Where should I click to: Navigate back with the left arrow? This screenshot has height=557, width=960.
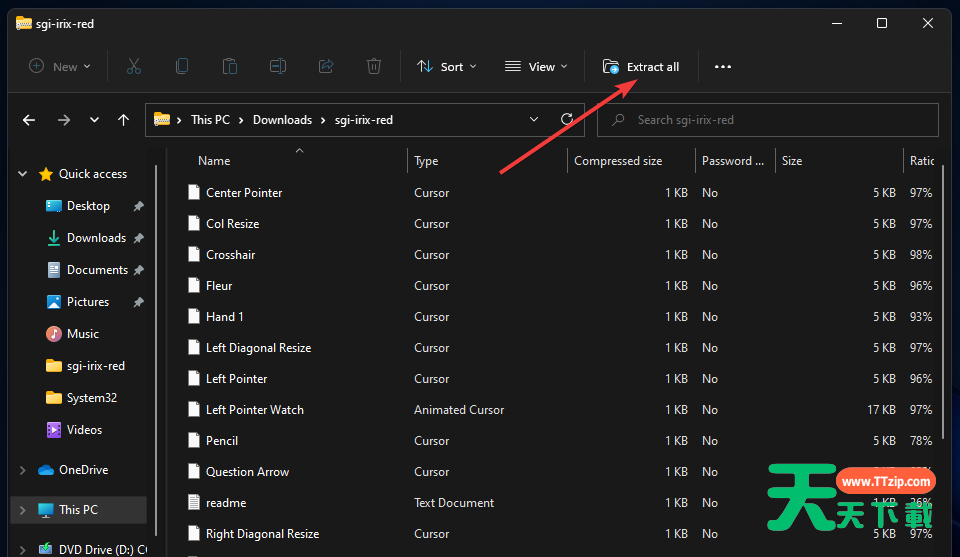coord(29,120)
